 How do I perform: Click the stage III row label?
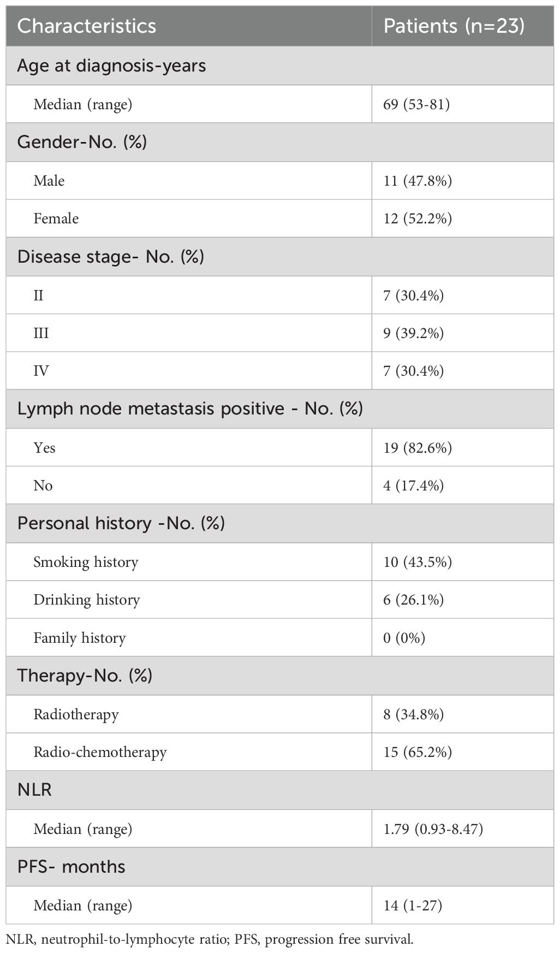coord(41,333)
